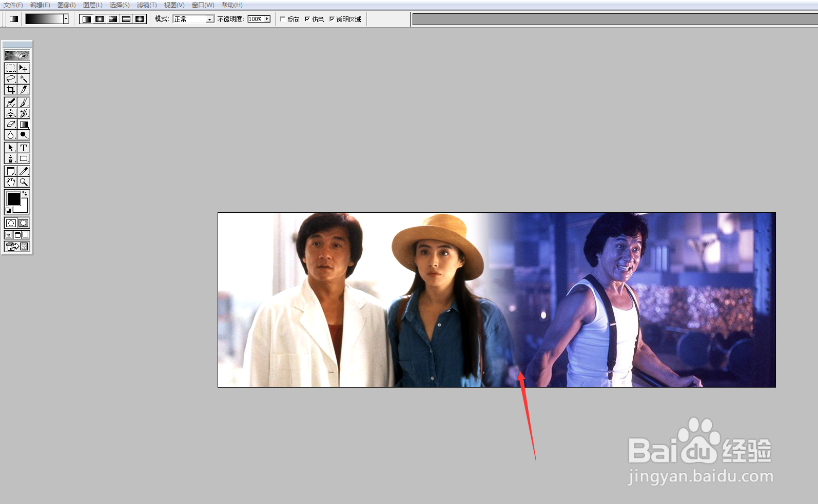
Task: Set Full Screen Mode without menu bar
Action: (x=26, y=235)
